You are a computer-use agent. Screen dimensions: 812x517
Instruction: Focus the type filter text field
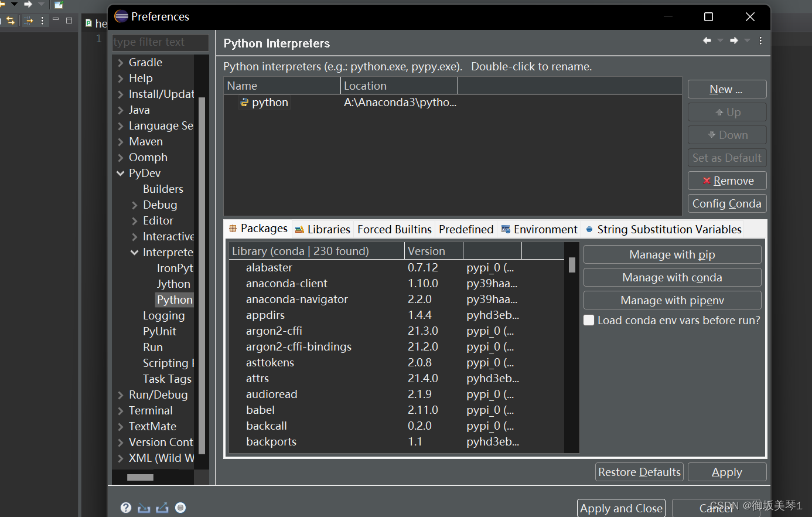[161, 42]
